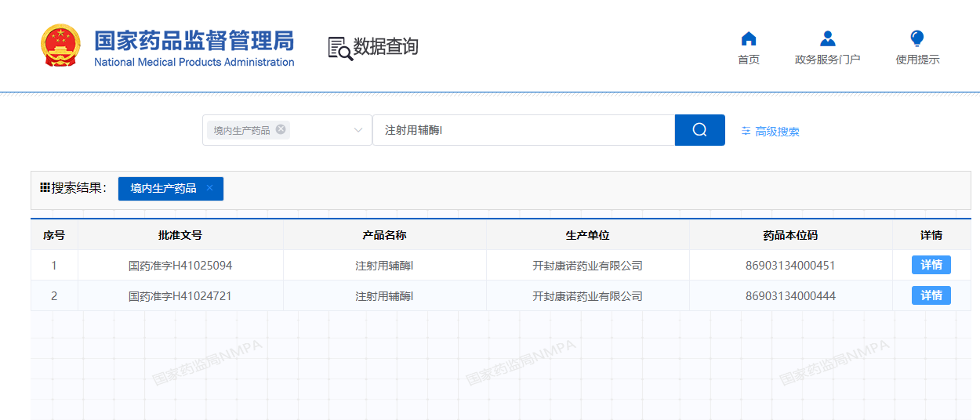980x420 pixels.
Task: Open 政务服务门户 user portal icon
Action: point(827,38)
